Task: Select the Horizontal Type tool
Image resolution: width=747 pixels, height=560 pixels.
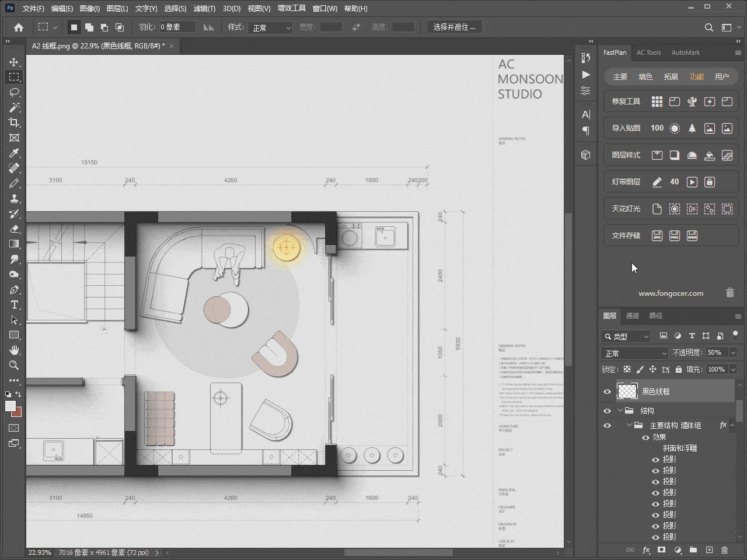Action: point(14,304)
